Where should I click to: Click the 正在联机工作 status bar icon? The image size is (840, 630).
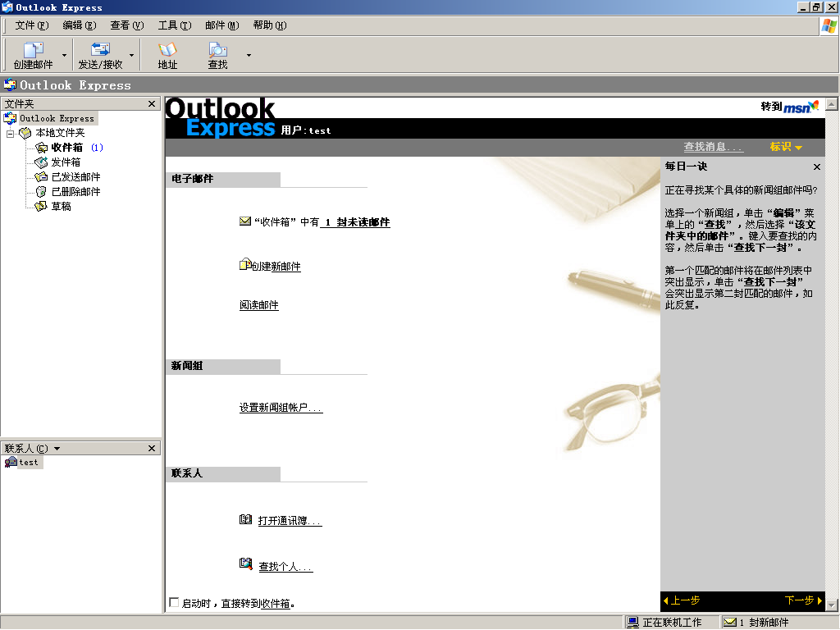(632, 623)
